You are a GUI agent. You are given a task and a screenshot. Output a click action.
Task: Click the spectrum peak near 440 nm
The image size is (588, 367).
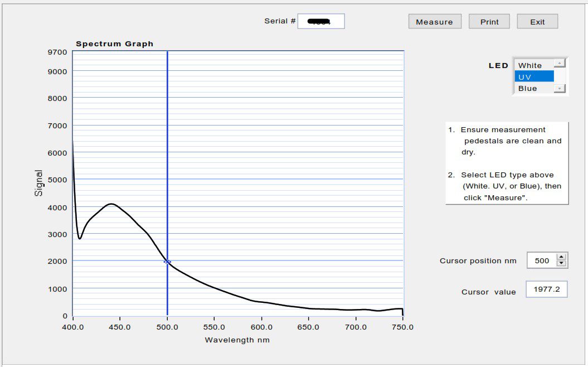110,204
